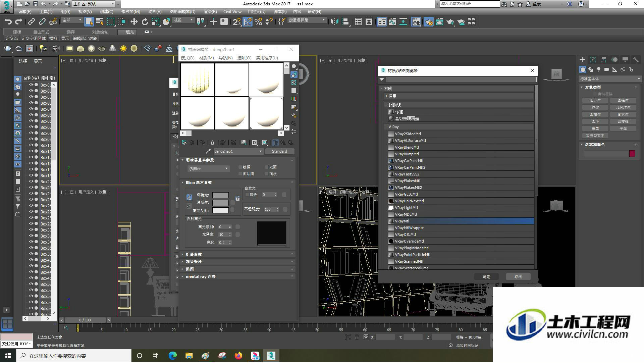Image resolution: width=644 pixels, height=363 pixels.
Task: Click 长方体 box button
Action: (595, 100)
